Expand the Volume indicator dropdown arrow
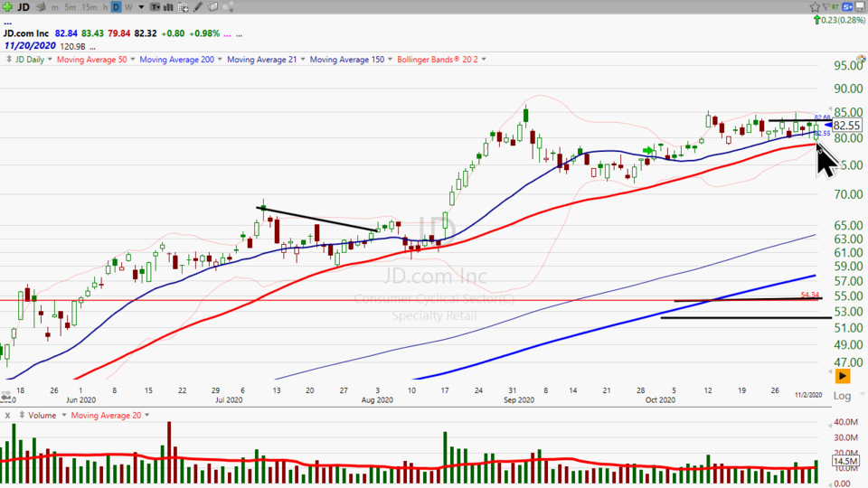The width and height of the screenshot is (868, 488). 63,415
